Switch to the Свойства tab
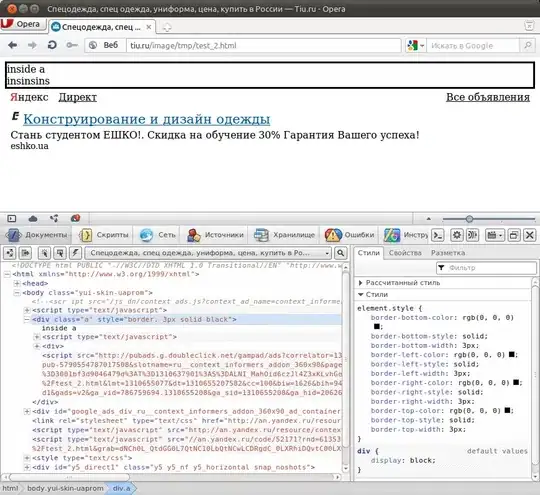The height and width of the screenshot is (495, 540). pyautogui.click(x=405, y=253)
